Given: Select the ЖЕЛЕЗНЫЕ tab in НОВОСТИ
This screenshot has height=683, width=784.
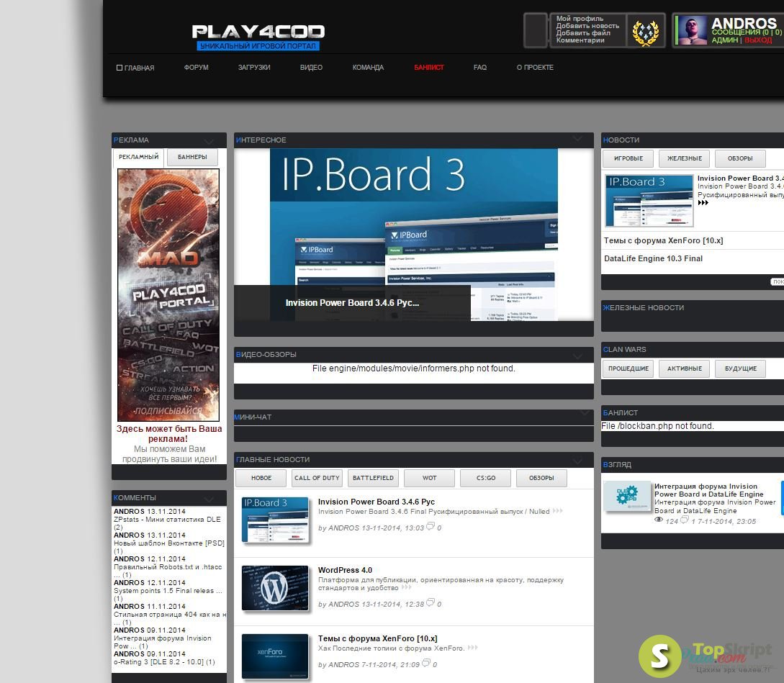Looking at the screenshot, I should point(685,158).
